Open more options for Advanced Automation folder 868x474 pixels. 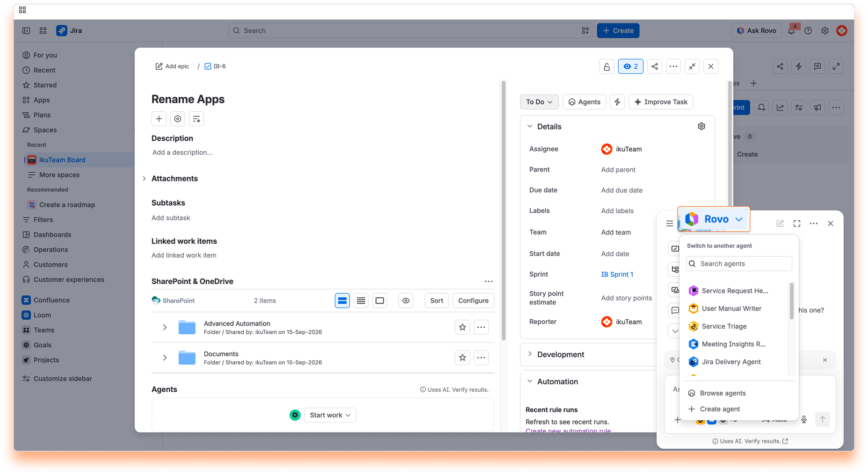(481, 327)
